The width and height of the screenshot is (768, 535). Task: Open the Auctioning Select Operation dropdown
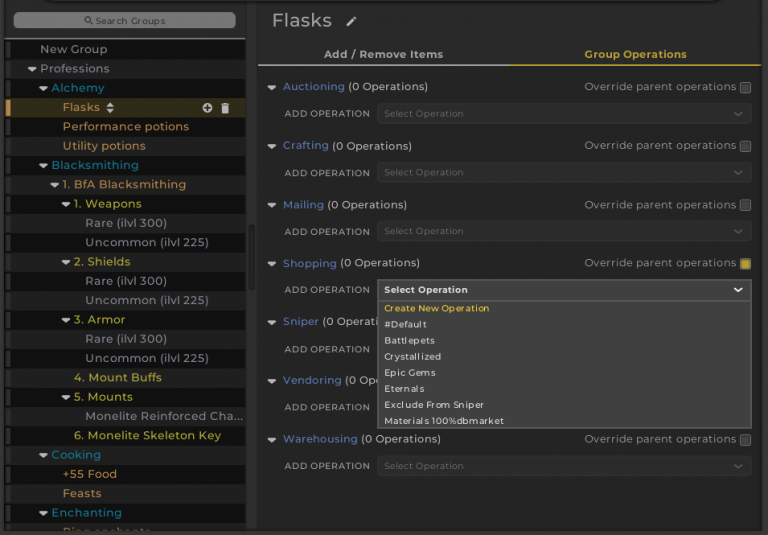pos(564,114)
